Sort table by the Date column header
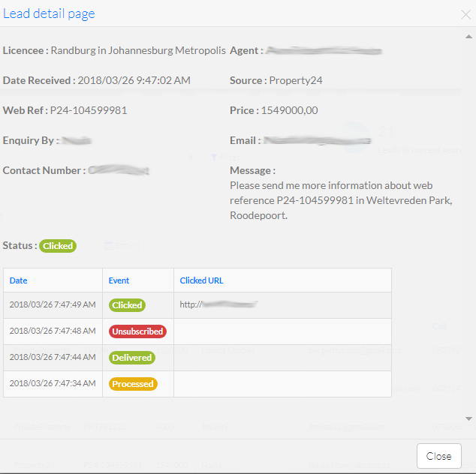Viewport: 476px width, 474px height. (18, 280)
